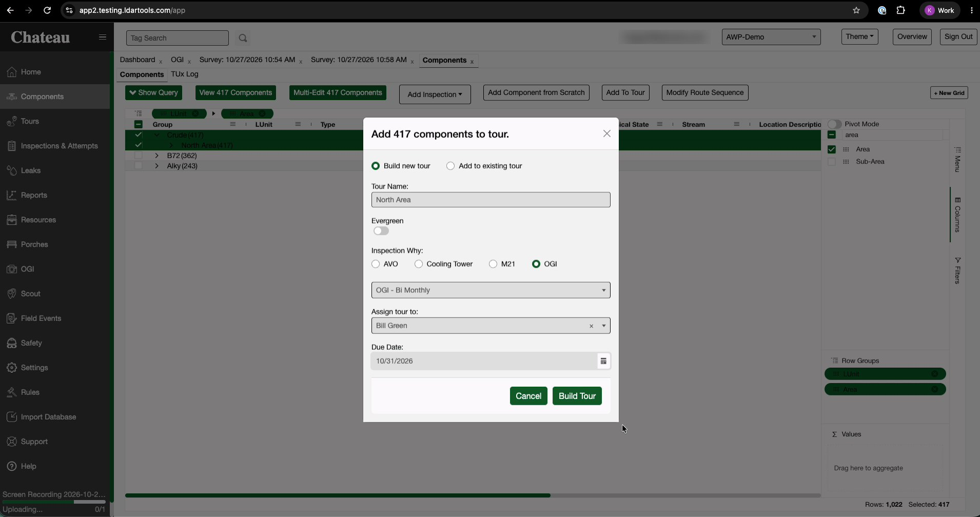Open the Reports sidebar icon
This screenshot has height=517, width=980.
12,195
